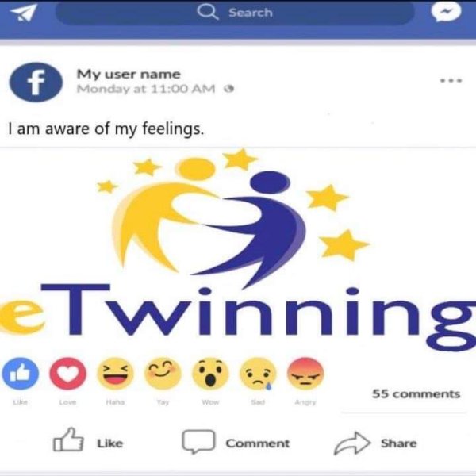Click the My user name link
The image size is (476, 476).
point(129,75)
